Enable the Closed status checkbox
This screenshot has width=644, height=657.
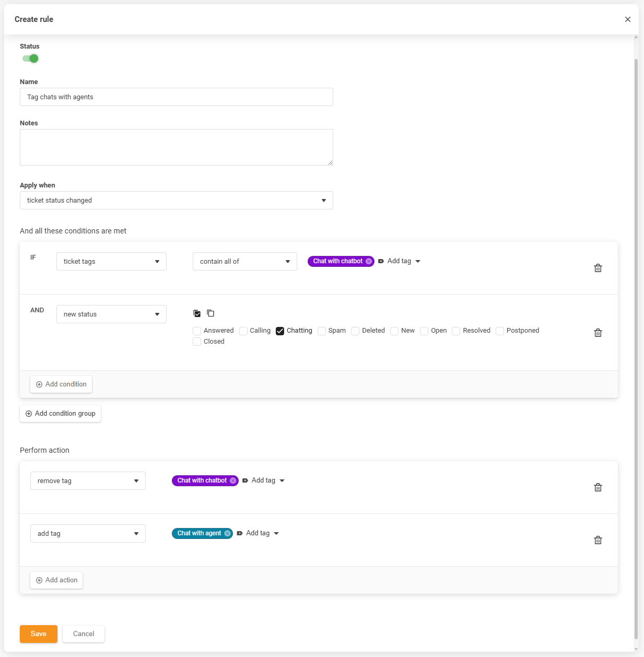tap(197, 342)
